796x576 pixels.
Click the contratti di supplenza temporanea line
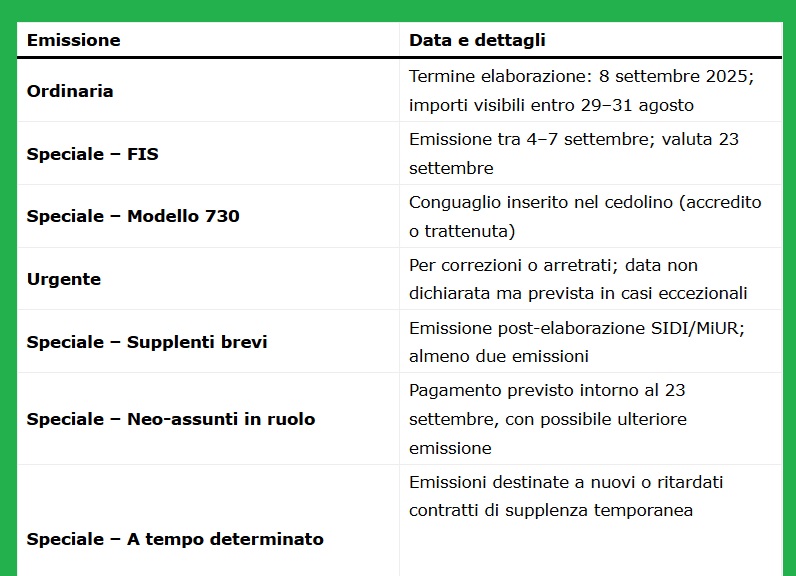[x=551, y=511]
